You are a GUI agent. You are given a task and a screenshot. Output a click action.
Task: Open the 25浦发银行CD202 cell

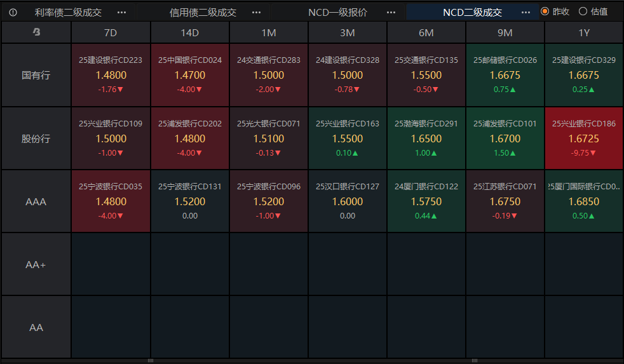pyautogui.click(x=190, y=138)
